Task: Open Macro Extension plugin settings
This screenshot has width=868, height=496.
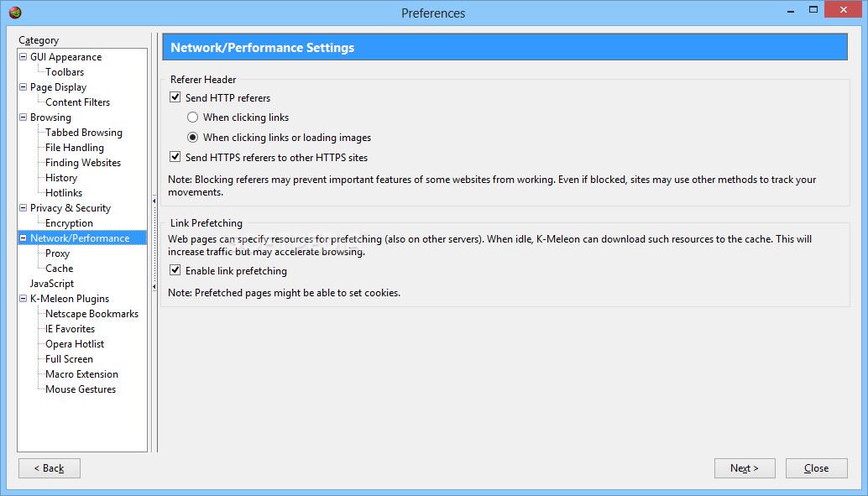Action: 81,374
